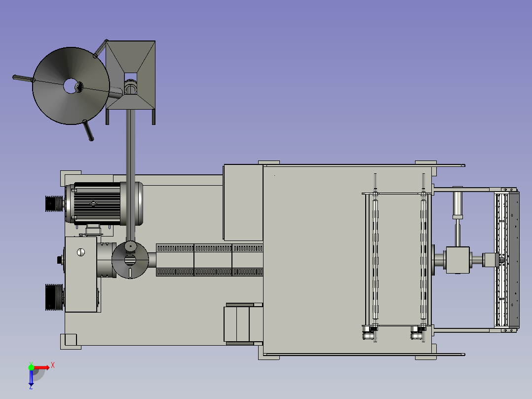Click the red X axis arrow of triad
The image size is (532, 399).
point(42,368)
